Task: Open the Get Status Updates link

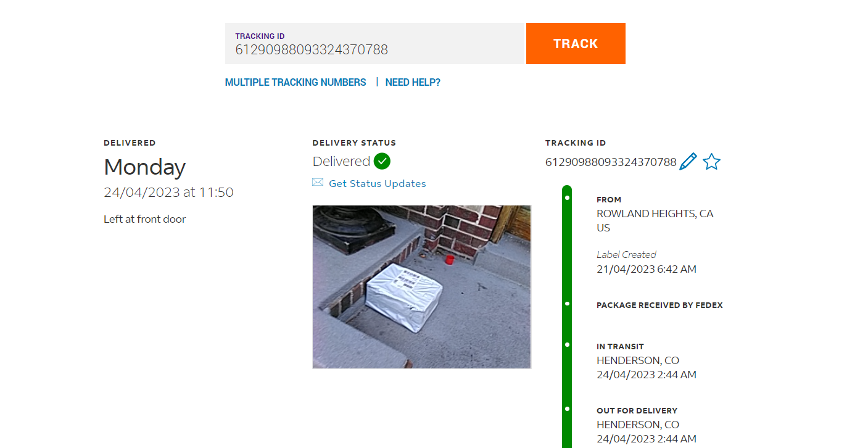Action: point(378,183)
